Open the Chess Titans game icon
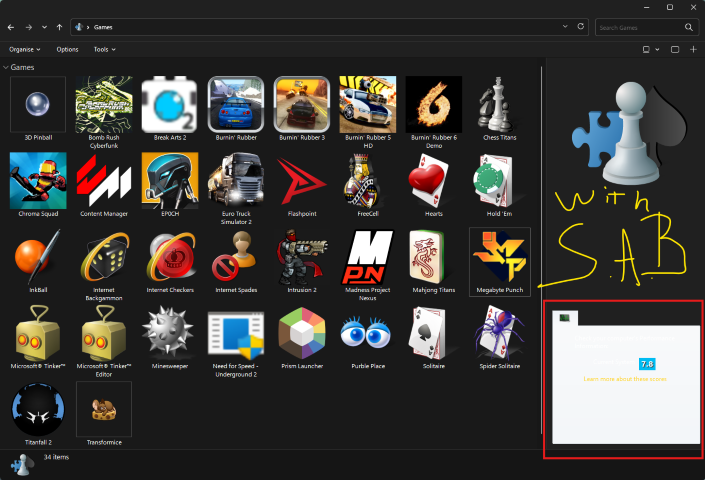The image size is (705, 480). click(499, 104)
